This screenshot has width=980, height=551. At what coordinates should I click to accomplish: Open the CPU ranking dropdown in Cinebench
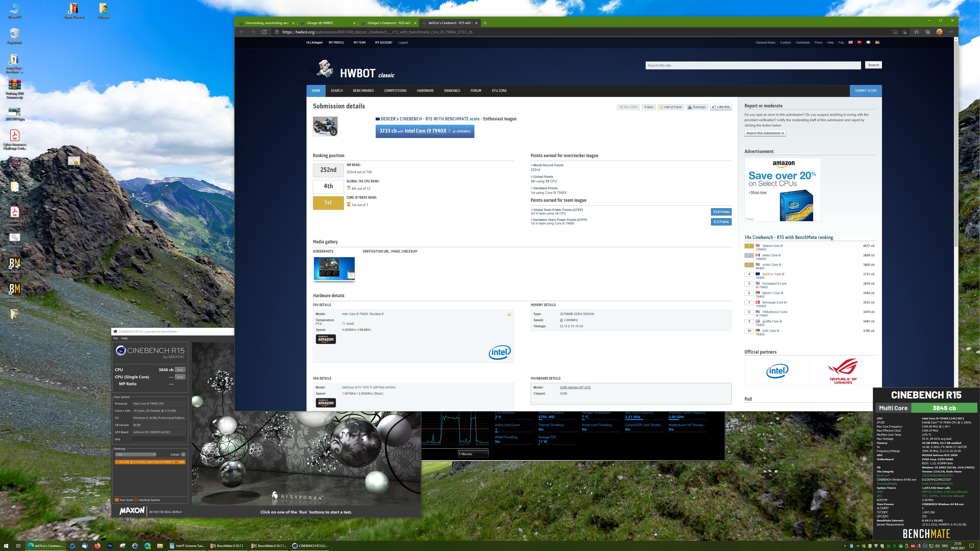pyautogui.click(x=136, y=454)
